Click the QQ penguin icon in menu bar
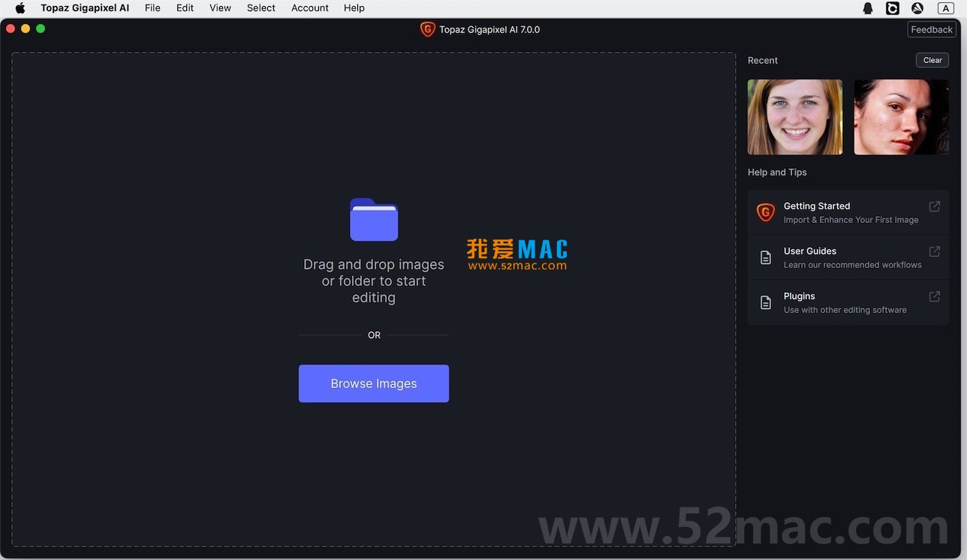 pyautogui.click(x=868, y=8)
